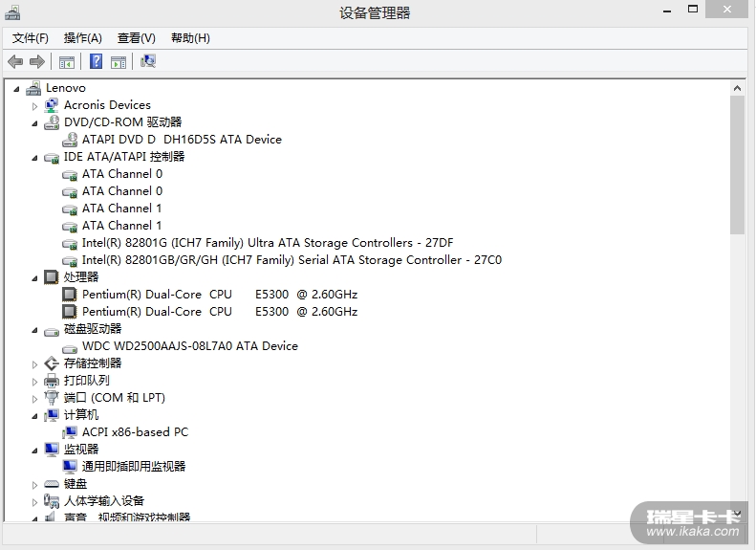Click the 27DF Ultra ATA controller icon

point(70,244)
